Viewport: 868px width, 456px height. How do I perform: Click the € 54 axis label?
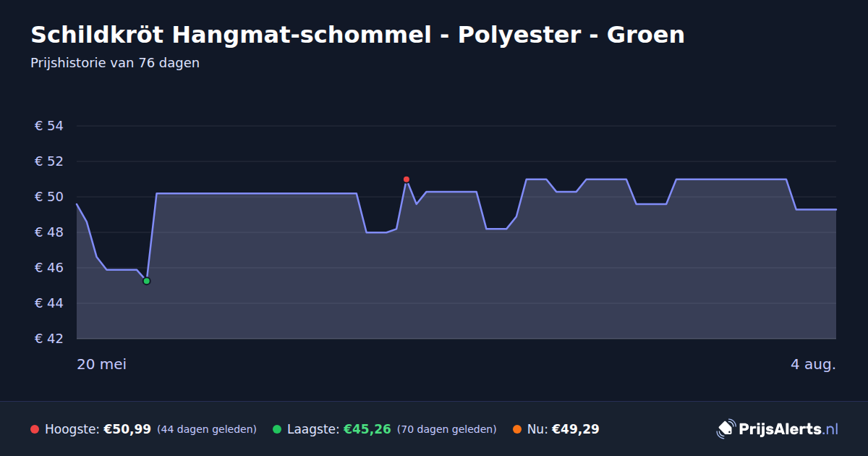[x=49, y=126]
